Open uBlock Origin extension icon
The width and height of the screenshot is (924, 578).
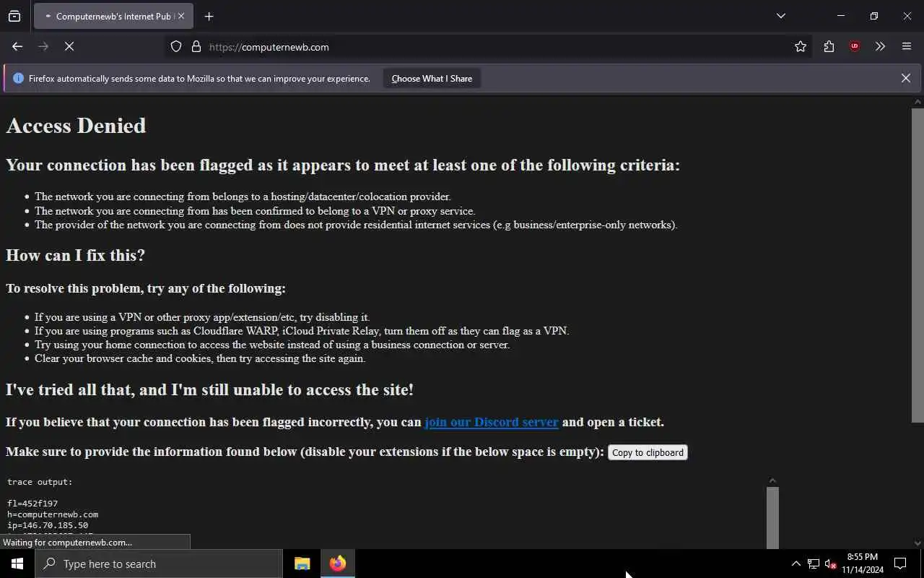pos(855,46)
